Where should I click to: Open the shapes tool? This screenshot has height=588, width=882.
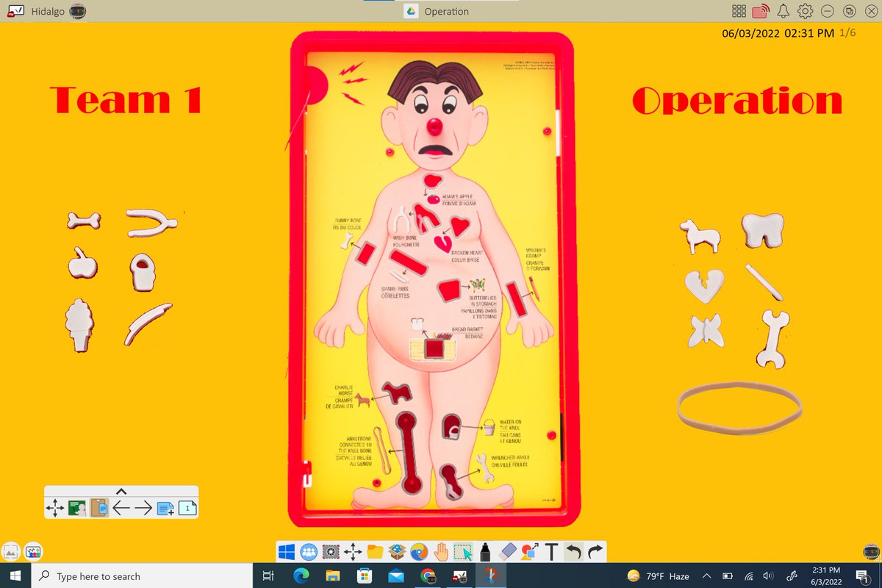point(529,552)
